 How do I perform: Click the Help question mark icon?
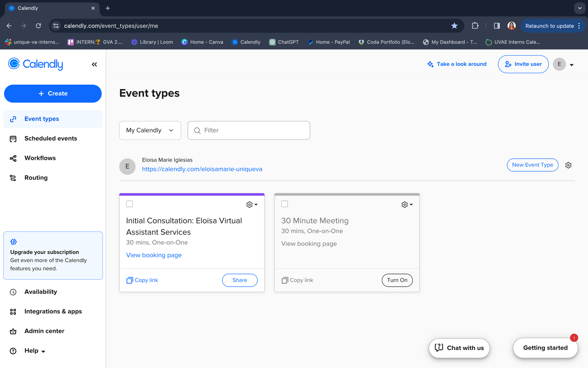click(x=13, y=351)
